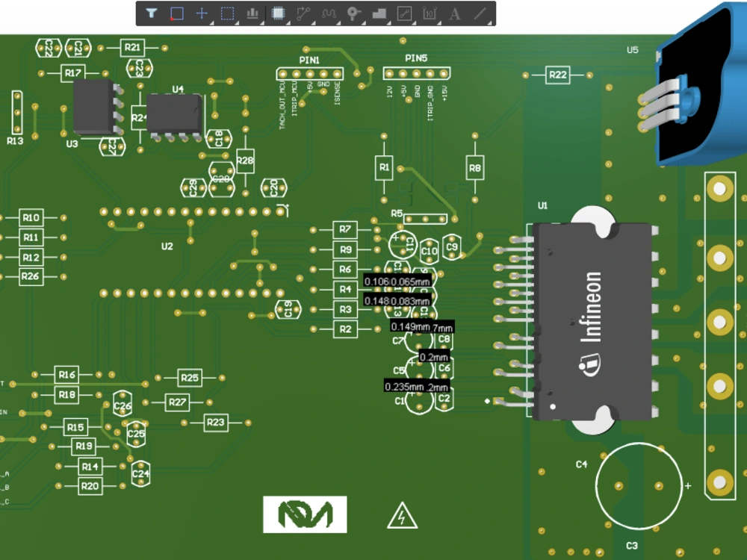Image resolution: width=747 pixels, height=560 pixels.
Task: Choose the via inspection tool
Action: [x=353, y=12]
